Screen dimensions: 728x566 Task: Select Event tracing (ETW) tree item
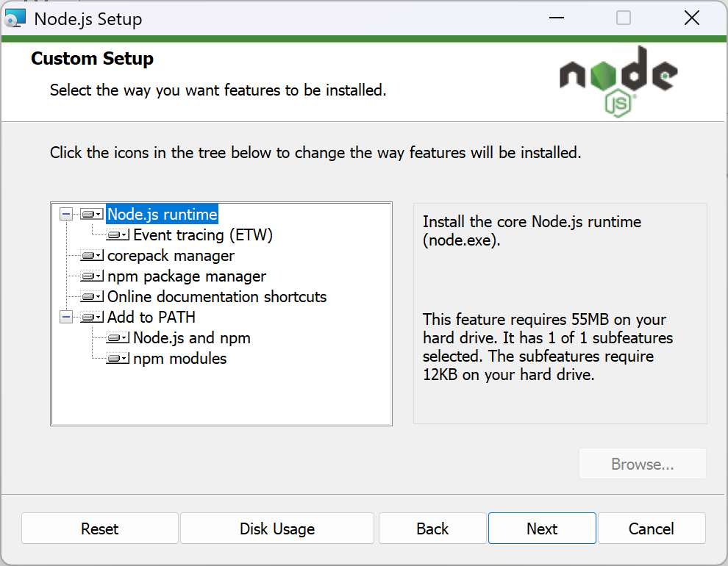[203, 234]
